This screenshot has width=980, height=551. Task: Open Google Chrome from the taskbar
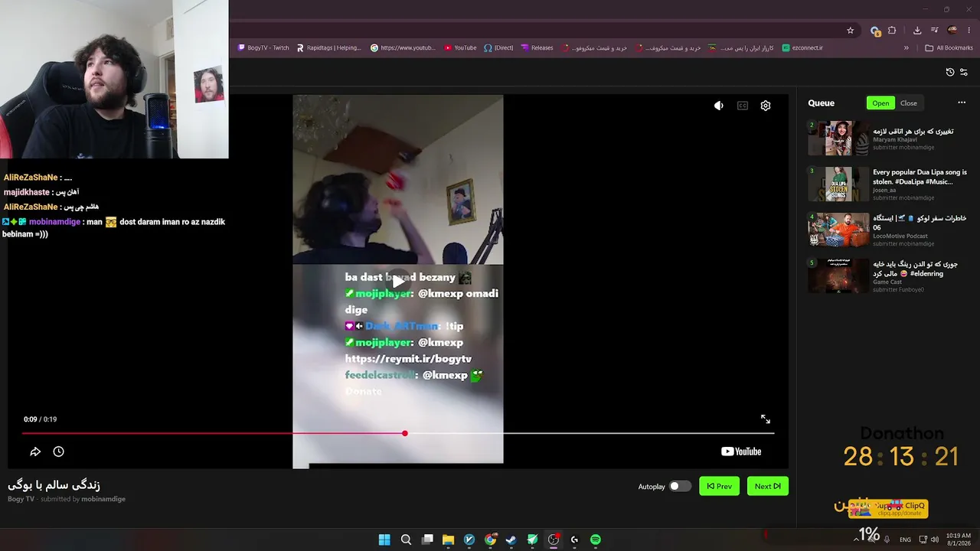tap(490, 540)
